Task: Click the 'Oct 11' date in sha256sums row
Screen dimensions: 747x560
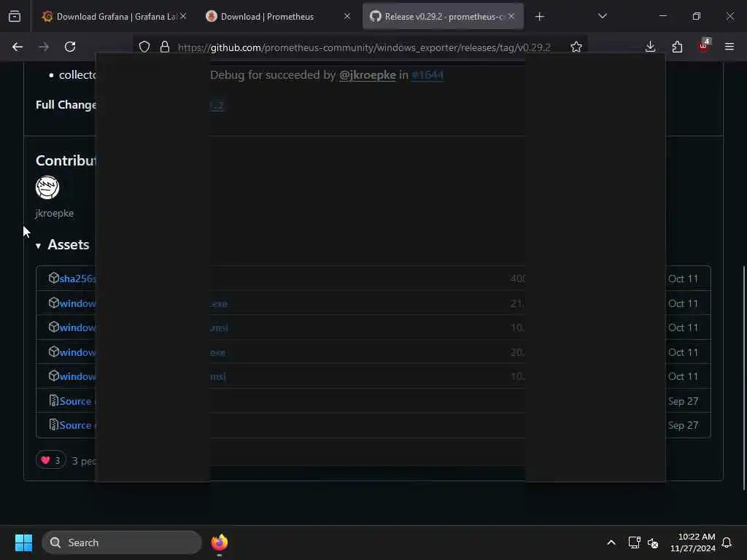Action: [x=683, y=279]
